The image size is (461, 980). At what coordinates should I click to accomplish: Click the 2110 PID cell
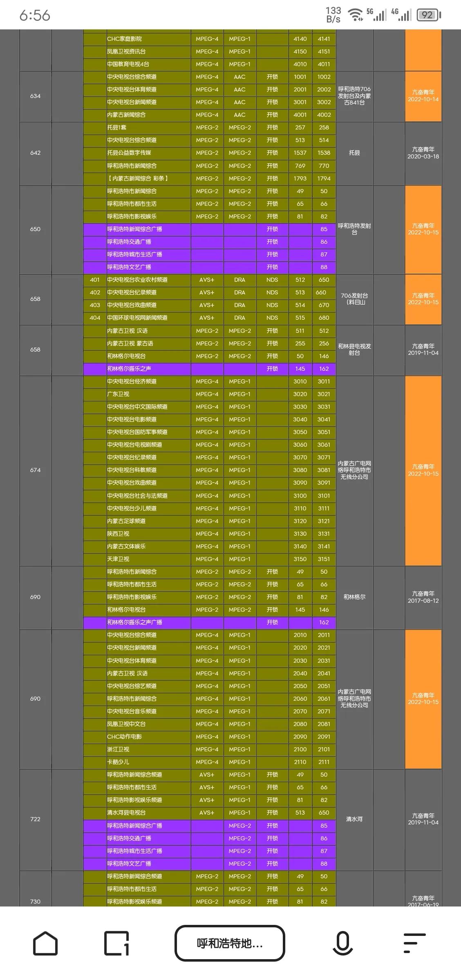coord(300,762)
